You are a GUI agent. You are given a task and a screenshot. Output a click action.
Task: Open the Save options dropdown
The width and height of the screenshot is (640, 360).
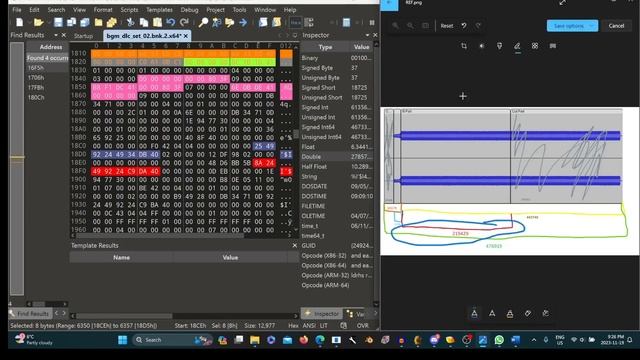[x=591, y=26]
